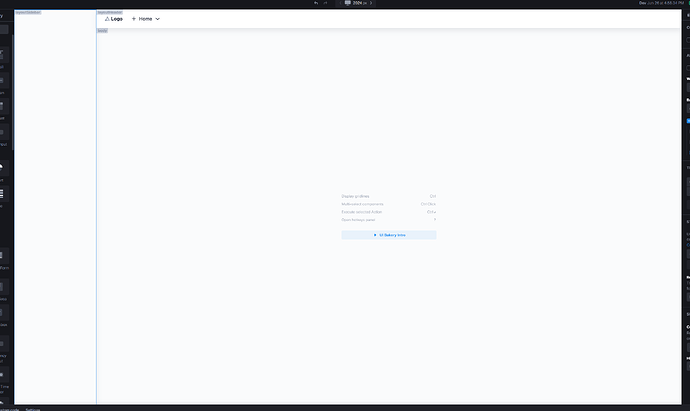The image size is (690, 411).
Task: Open the Home menu item in the header
Action: tap(146, 19)
